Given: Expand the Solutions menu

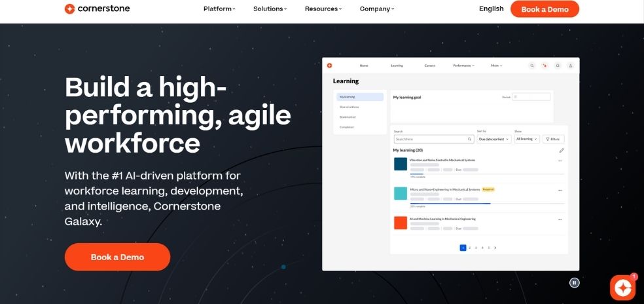Looking at the screenshot, I should click(x=270, y=9).
